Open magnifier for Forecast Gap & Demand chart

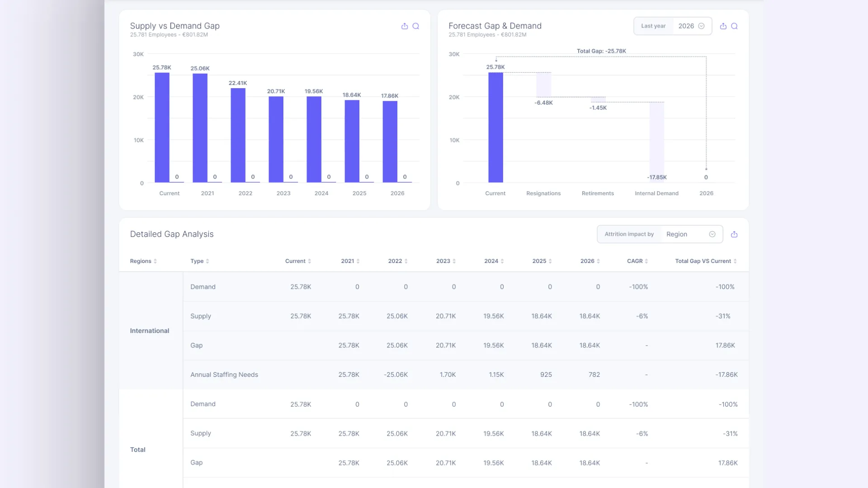click(x=735, y=26)
